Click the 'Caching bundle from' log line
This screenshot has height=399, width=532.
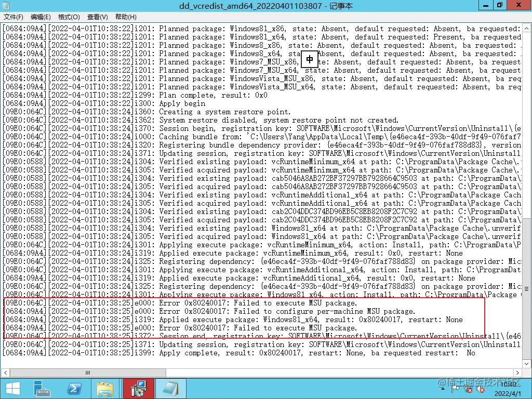tap(262, 137)
